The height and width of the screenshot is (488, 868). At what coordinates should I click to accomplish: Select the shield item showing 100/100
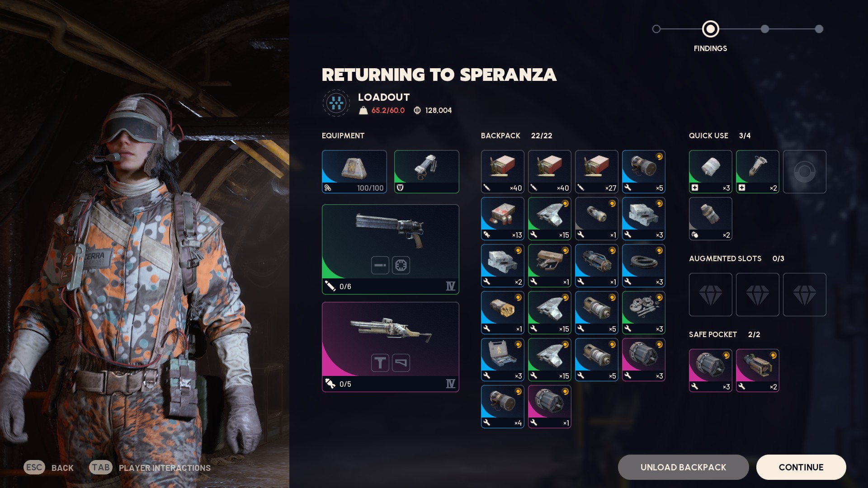(354, 172)
